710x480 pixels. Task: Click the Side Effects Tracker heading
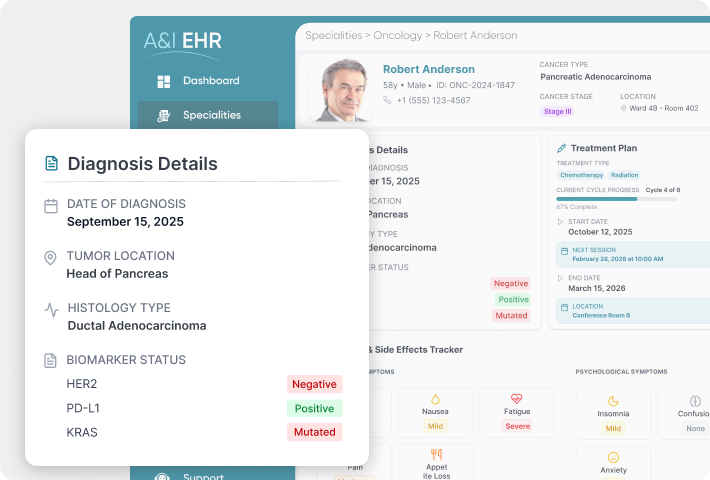pyautogui.click(x=415, y=350)
